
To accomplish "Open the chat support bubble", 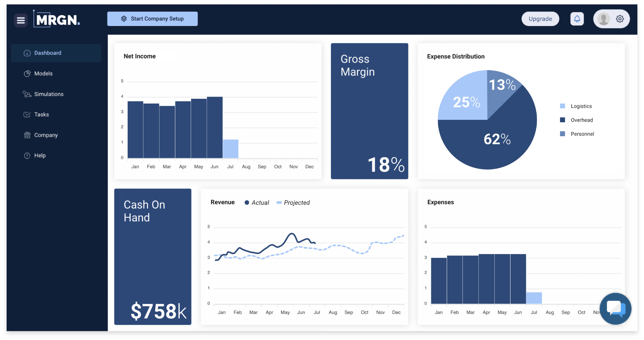I will coord(615,308).
